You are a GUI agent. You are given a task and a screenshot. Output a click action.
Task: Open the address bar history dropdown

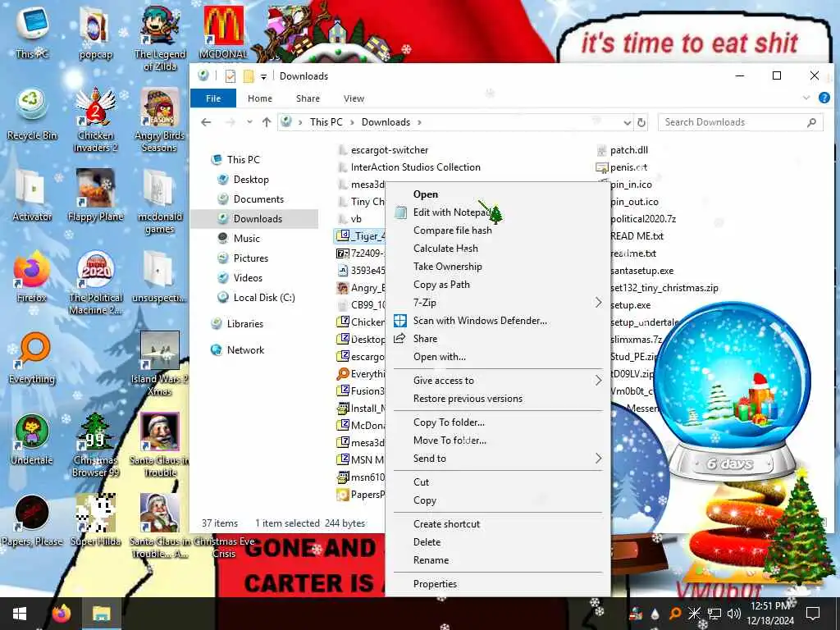pyautogui.click(x=627, y=123)
